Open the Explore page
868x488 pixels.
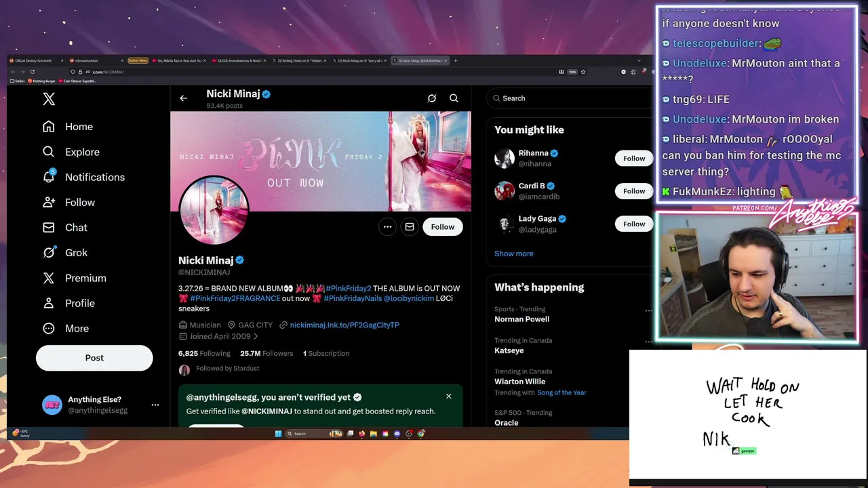71,152
